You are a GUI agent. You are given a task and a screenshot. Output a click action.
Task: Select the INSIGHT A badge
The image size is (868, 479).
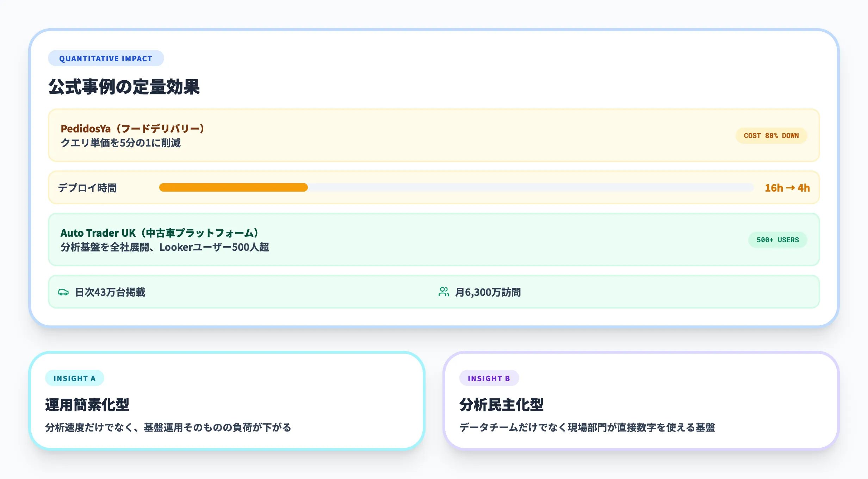pyautogui.click(x=75, y=378)
